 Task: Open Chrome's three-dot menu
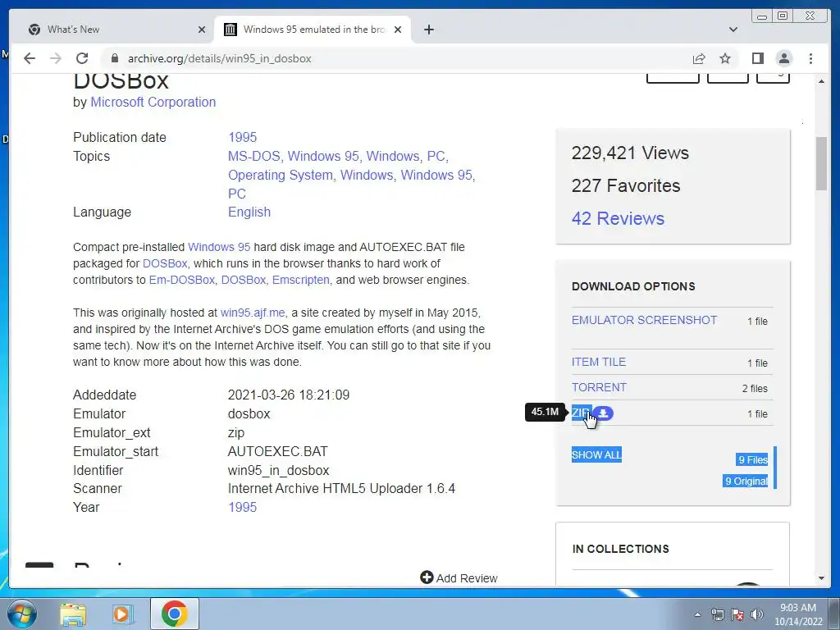point(810,58)
